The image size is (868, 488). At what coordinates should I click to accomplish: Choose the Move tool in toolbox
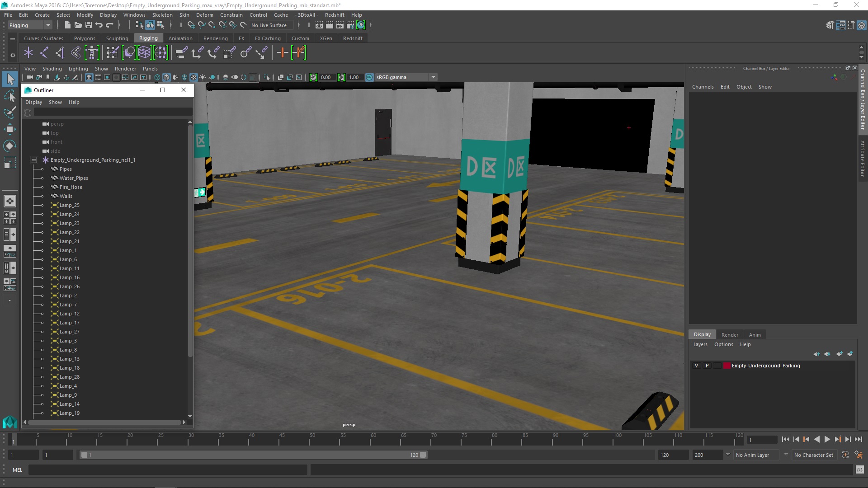coord(10,129)
